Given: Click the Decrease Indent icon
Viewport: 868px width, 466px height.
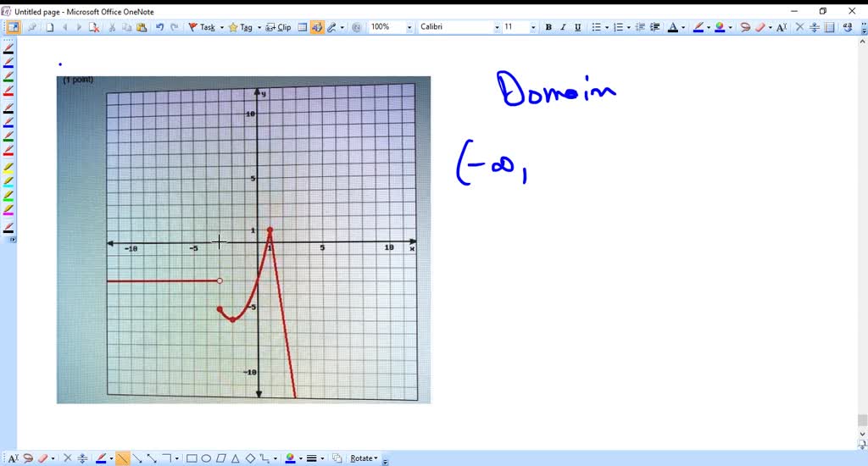Looking at the screenshot, I should coord(640,27).
